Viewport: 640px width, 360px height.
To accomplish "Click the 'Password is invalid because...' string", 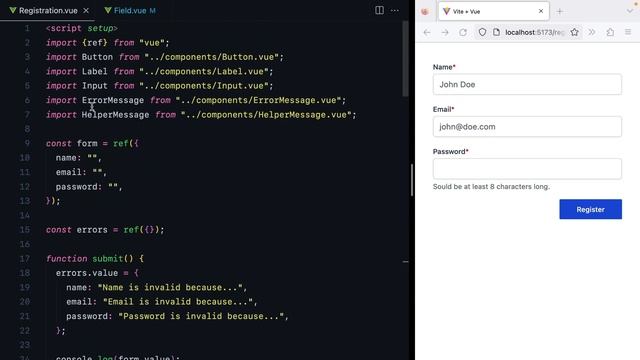I will 201,316.
